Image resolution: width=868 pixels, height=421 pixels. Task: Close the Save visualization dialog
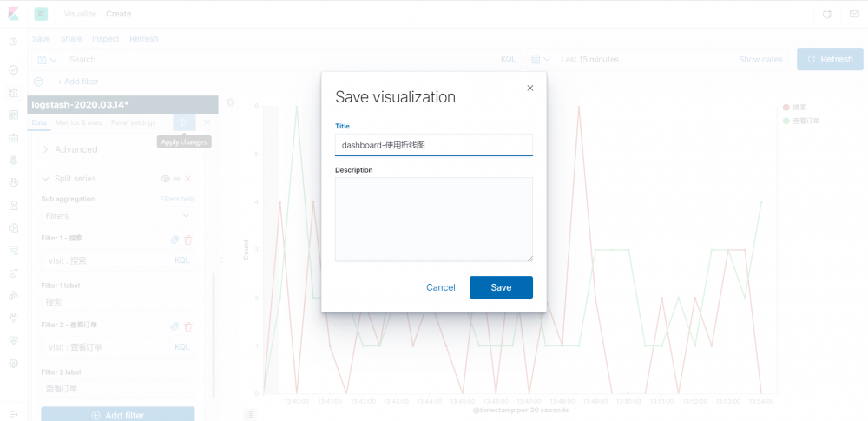pyautogui.click(x=529, y=88)
